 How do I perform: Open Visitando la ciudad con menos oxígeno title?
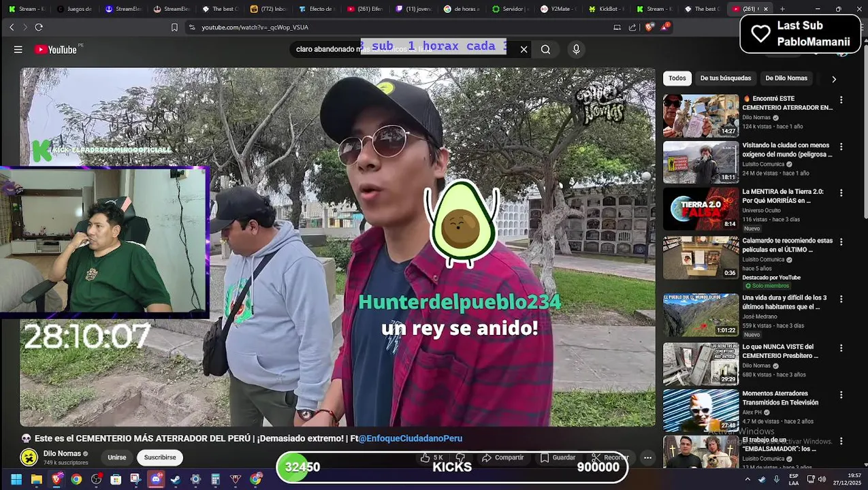[787, 150]
